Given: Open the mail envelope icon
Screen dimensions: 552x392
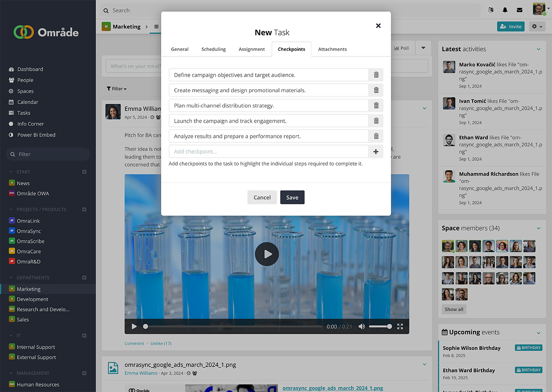Looking at the screenshot, I should point(520,10).
